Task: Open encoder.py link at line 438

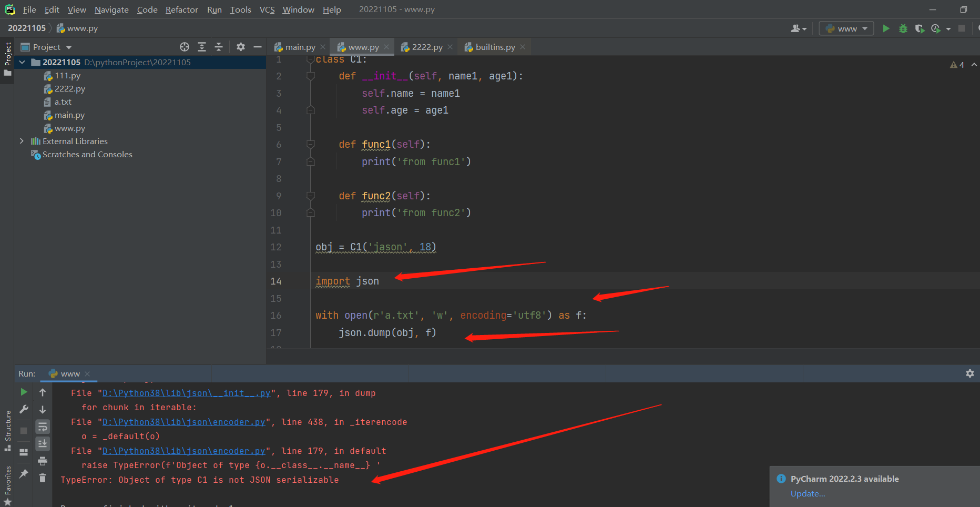Action: pos(183,422)
